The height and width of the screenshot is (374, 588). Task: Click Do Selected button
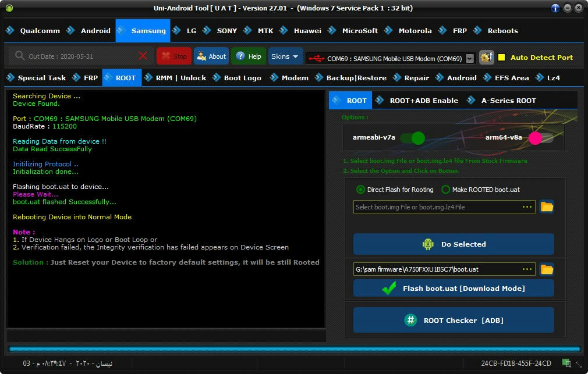pos(454,244)
